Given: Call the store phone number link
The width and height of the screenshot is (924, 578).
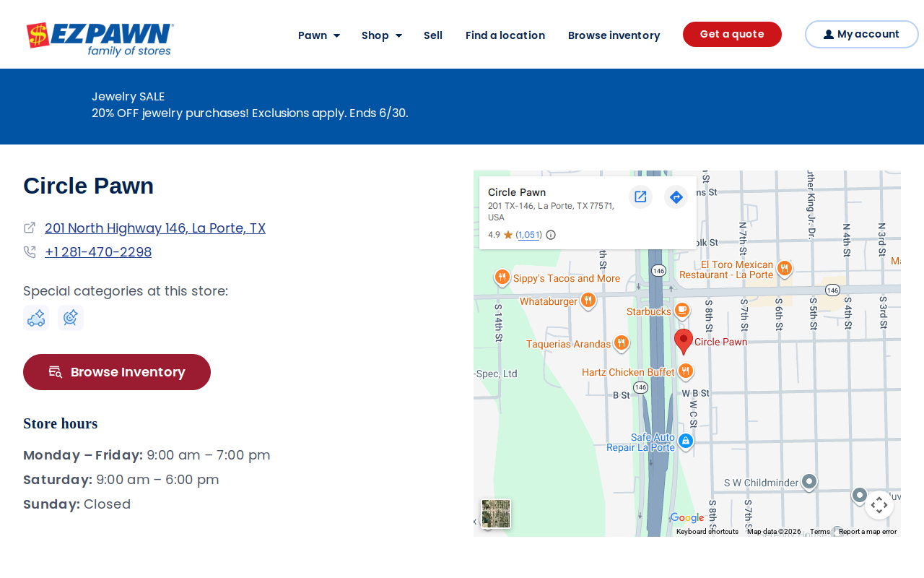Looking at the screenshot, I should pos(98,251).
